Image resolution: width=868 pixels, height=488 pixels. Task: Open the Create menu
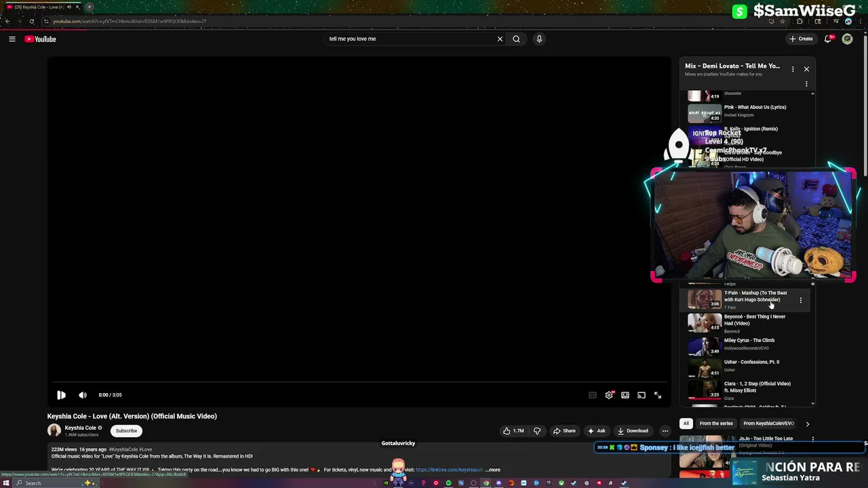pos(801,39)
